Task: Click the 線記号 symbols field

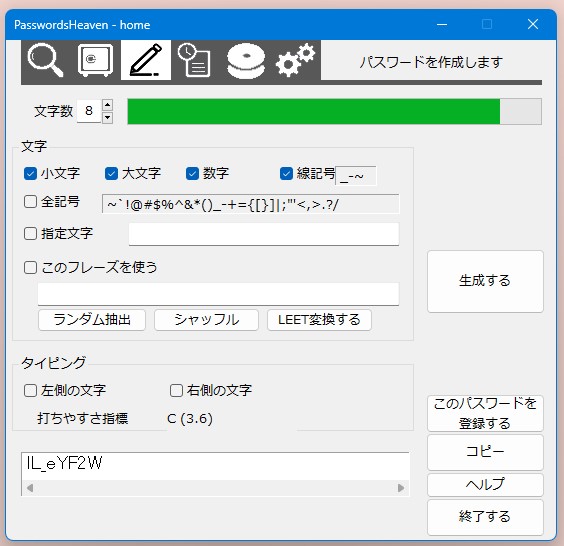Action: 356,176
